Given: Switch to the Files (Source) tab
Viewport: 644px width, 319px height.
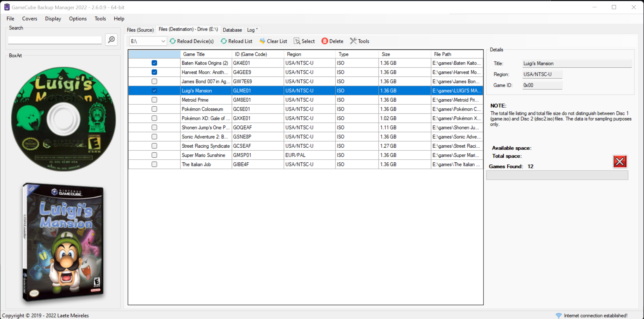Looking at the screenshot, I should pyautogui.click(x=140, y=30).
